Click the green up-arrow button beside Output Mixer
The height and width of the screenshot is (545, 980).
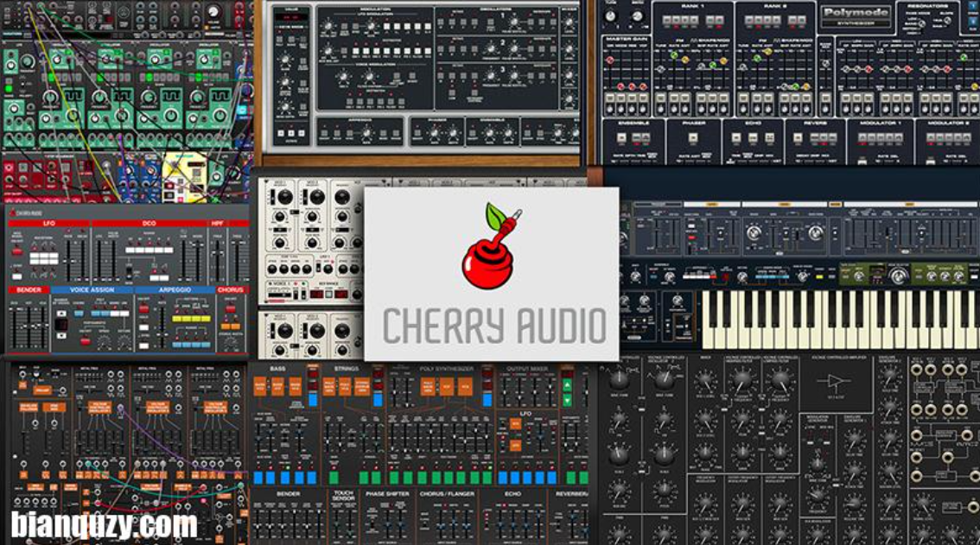pyautogui.click(x=568, y=385)
